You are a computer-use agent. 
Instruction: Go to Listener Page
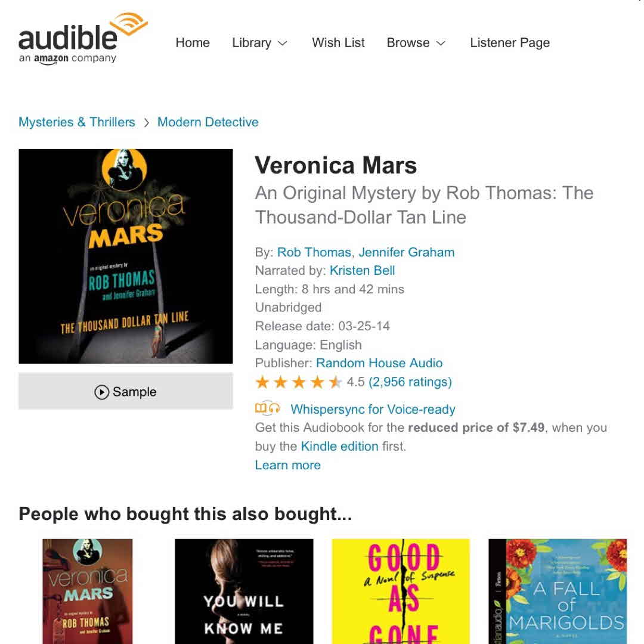click(510, 43)
